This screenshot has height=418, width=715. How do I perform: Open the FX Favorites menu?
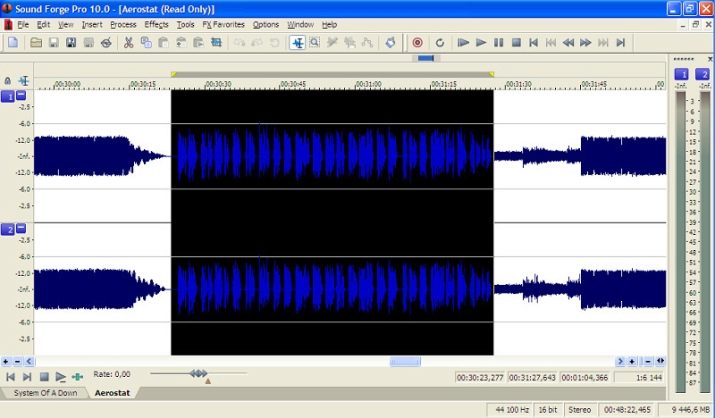(x=223, y=24)
